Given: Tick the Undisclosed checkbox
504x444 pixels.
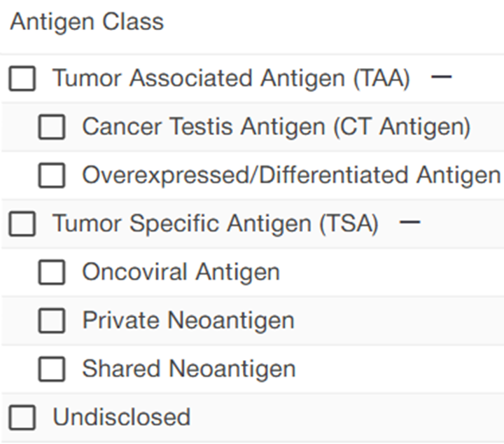Looking at the screenshot, I should click(x=22, y=417).
